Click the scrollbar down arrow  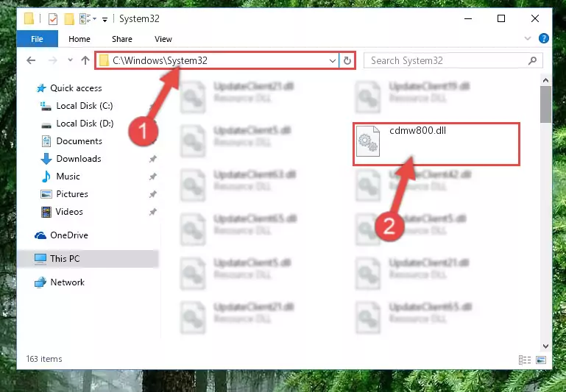coord(546,346)
